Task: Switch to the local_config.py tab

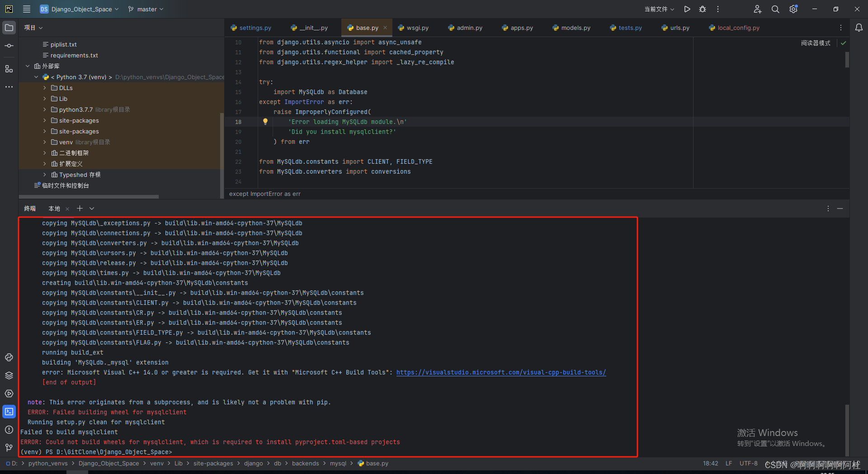Action: 734,28
